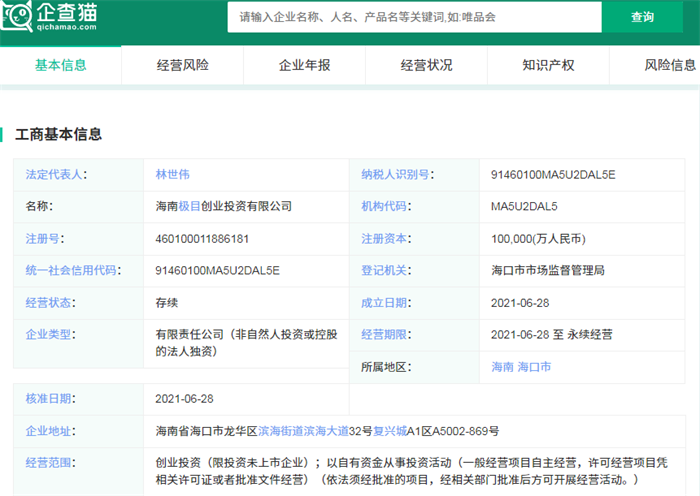Click the 名称 row label
700x496 pixels.
tap(37, 206)
